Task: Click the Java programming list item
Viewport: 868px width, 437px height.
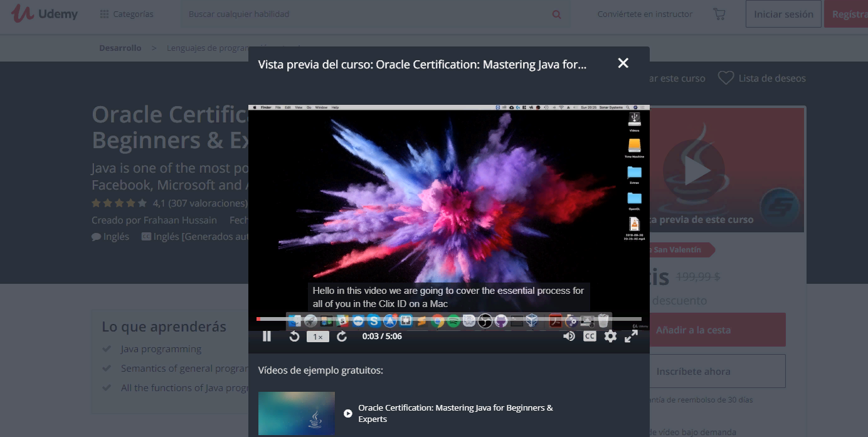Action: tap(161, 349)
